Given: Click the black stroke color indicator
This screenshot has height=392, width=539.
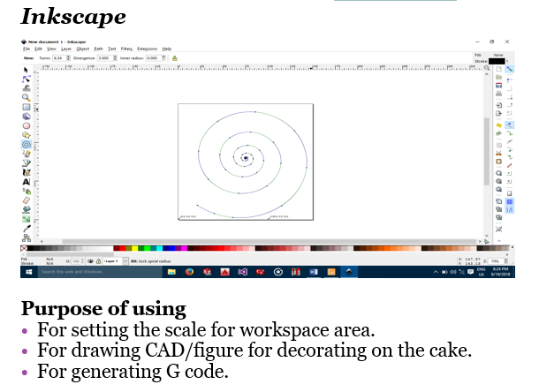Looking at the screenshot, I should point(497,62).
